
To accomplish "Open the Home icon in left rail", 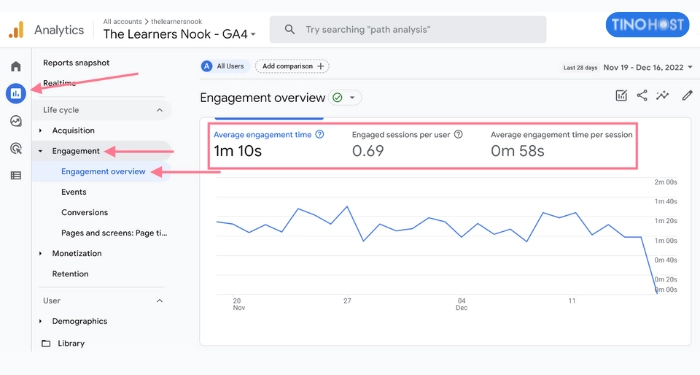I will point(16,66).
